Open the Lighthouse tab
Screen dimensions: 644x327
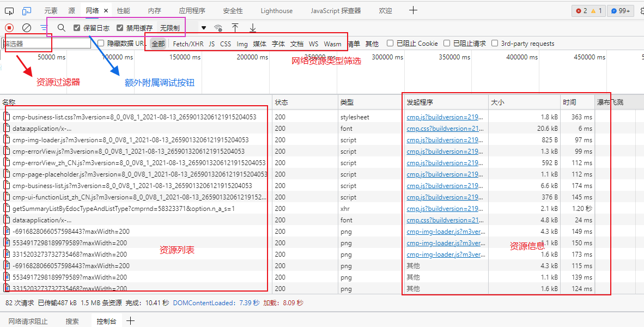(276, 11)
